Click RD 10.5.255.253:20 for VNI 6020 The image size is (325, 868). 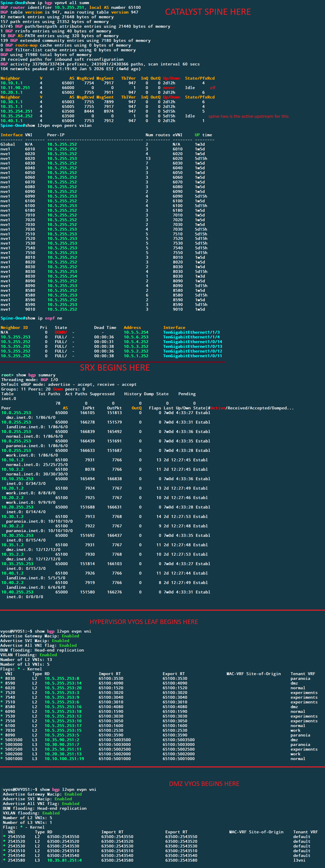(63, 688)
